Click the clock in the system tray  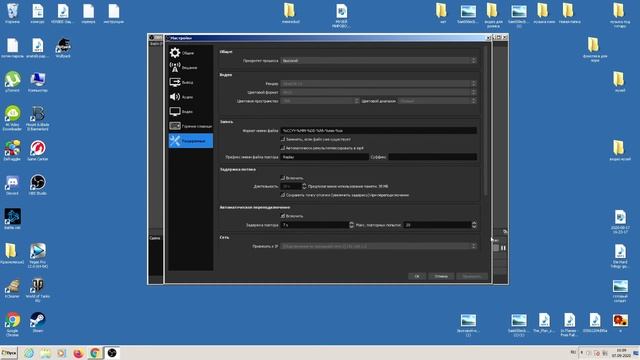tap(621, 353)
